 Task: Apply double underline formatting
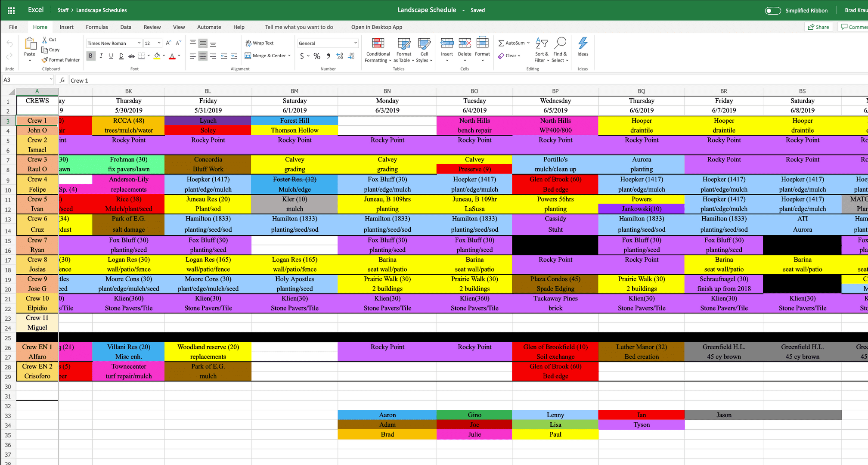pos(121,56)
